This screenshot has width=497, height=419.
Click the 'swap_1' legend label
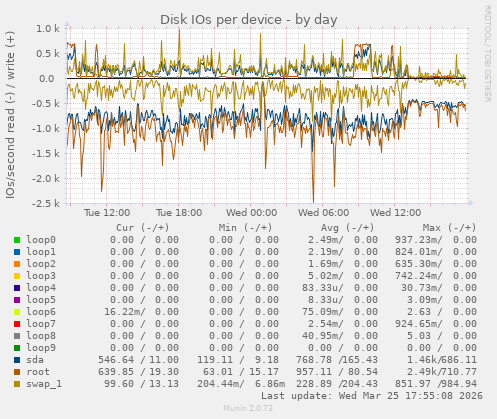tap(44, 384)
